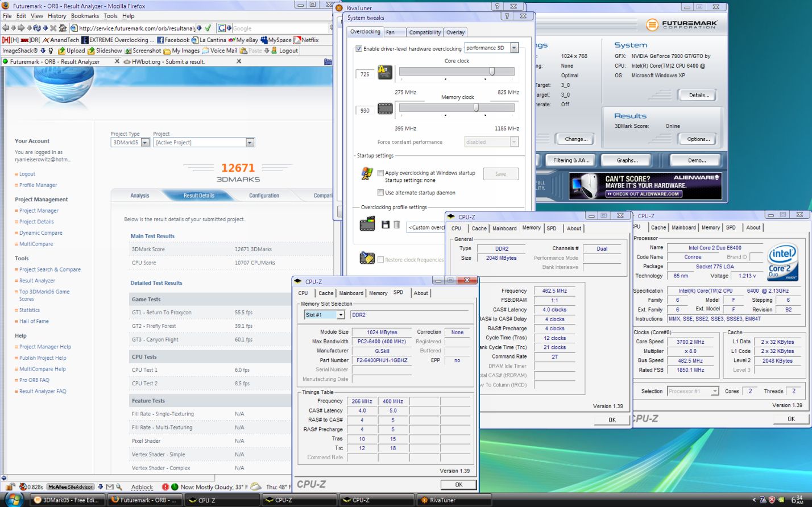Click the Core clock slider thumb
This screenshot has height=507, width=812.
pos(492,71)
